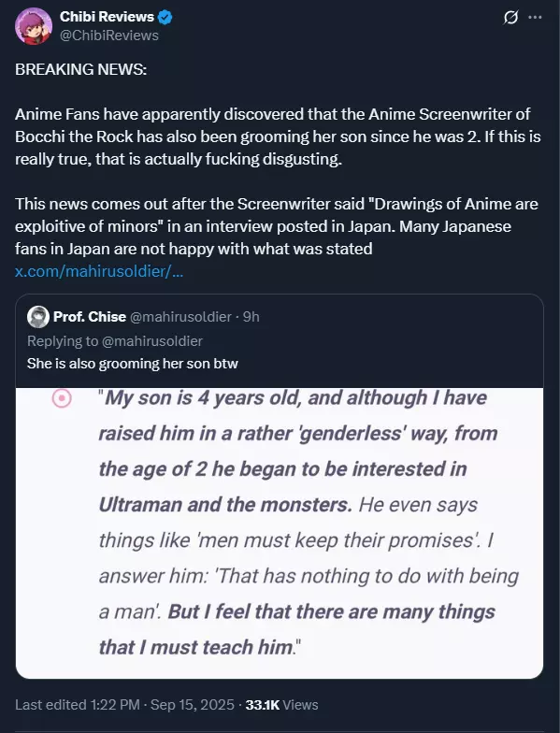Open @mahirusoldier in the Replying to line
560x733 pixels.
tap(151, 341)
